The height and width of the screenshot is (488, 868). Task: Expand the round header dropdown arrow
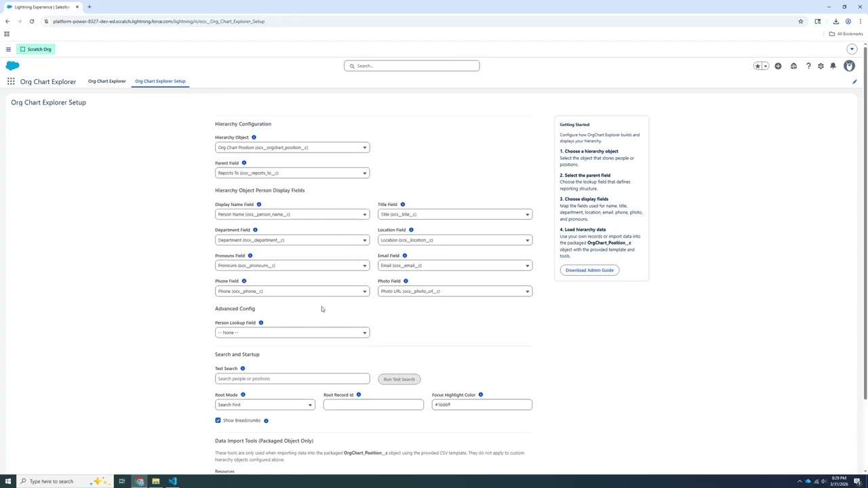click(852, 49)
